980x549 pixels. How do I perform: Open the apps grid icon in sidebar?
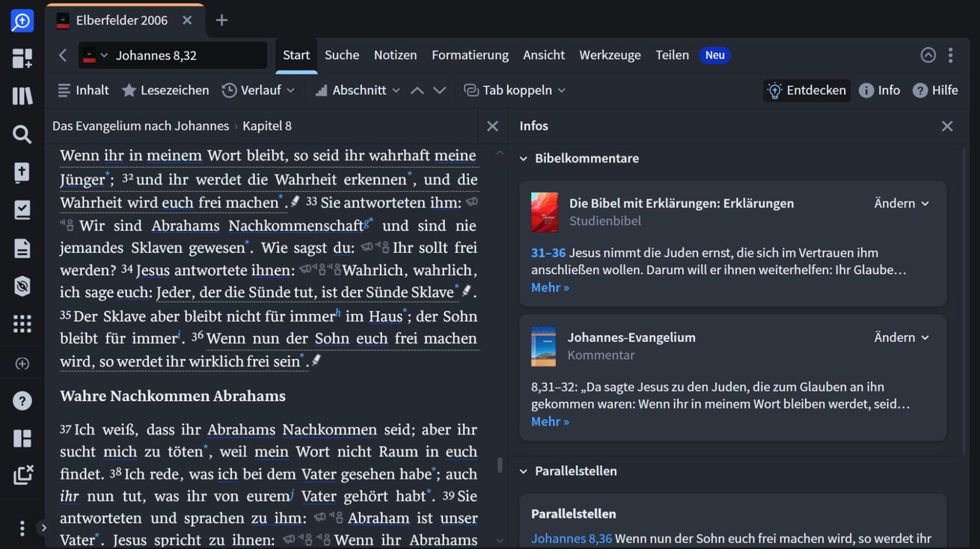coord(22,324)
